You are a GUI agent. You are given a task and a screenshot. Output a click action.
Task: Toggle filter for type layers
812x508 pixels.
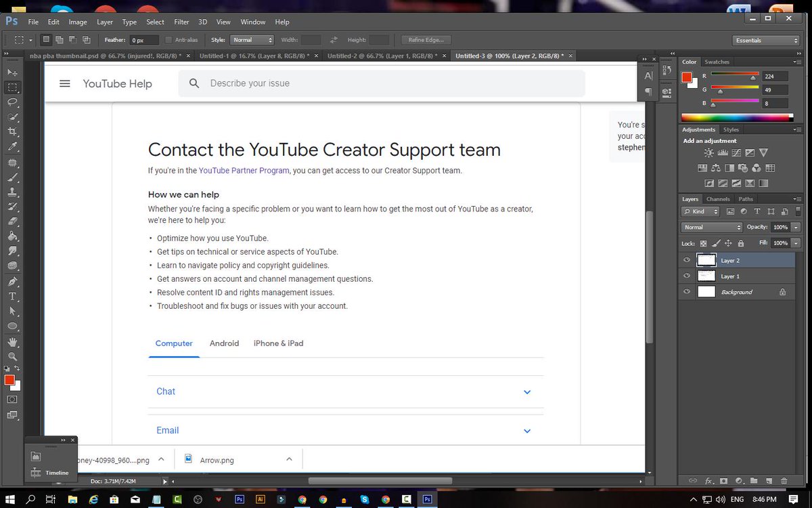(x=757, y=211)
